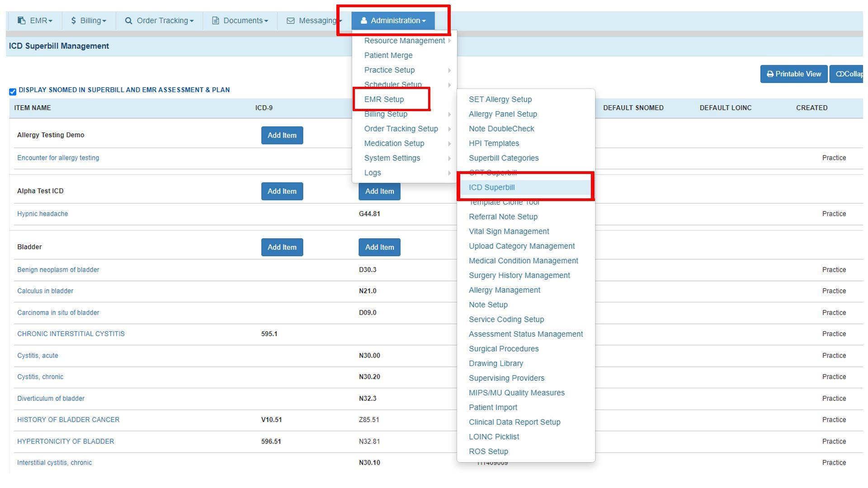The height and width of the screenshot is (488, 868).
Task: Click Add Item ICD-9 for Bladder category
Action: 282,247
